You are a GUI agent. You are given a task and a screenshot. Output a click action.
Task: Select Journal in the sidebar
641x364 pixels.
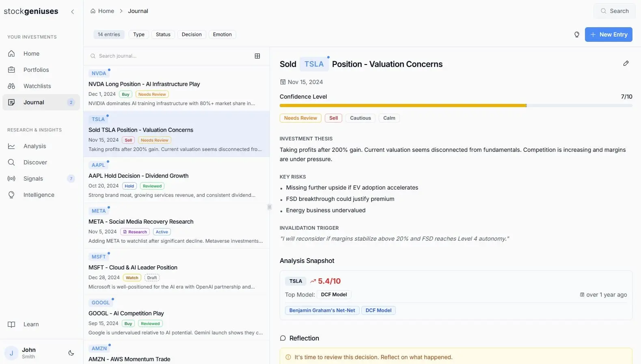click(41, 102)
